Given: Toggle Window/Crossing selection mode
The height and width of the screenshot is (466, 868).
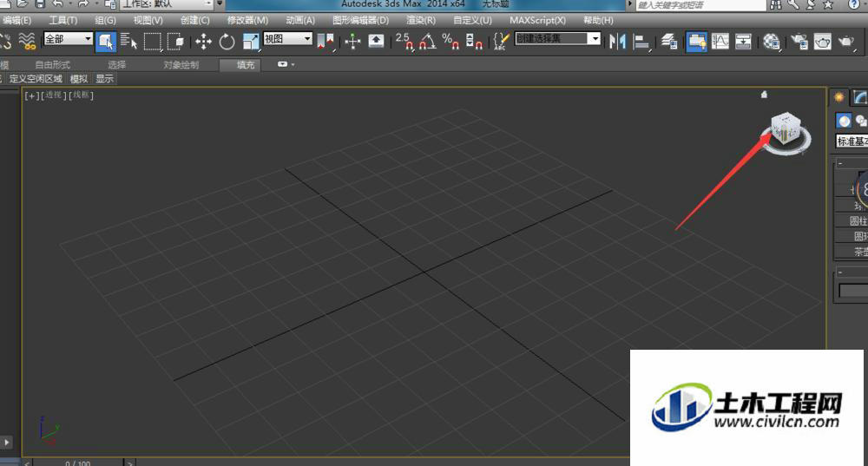Looking at the screenshot, I should pos(175,42).
